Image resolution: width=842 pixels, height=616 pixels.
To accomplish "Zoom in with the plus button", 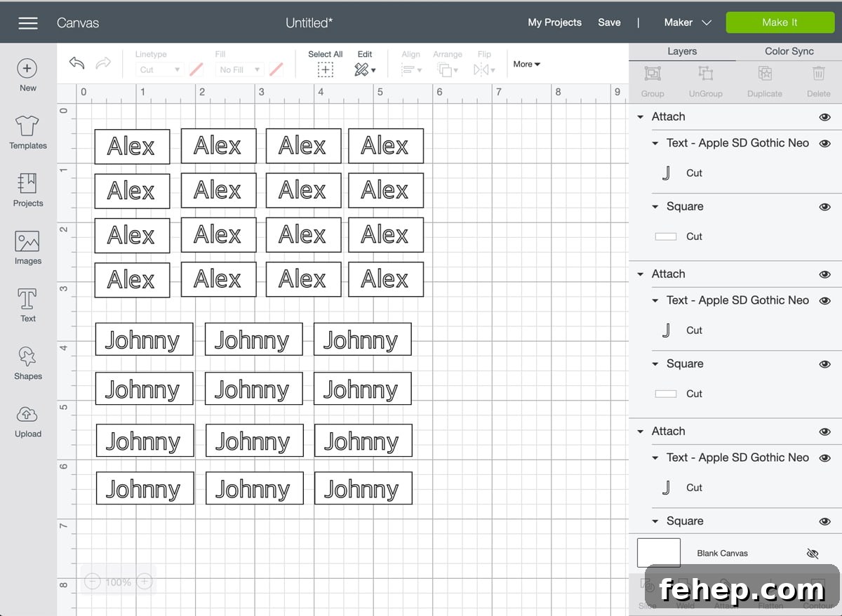I will click(x=144, y=582).
